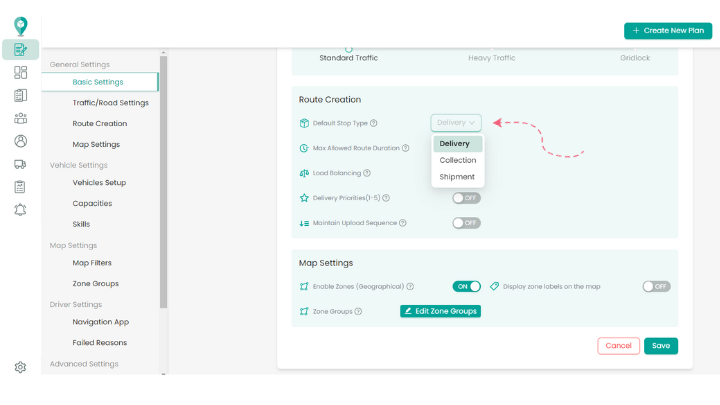Go to Vehicles Setup in settings menu
This screenshot has height=405, width=720.
[99, 183]
